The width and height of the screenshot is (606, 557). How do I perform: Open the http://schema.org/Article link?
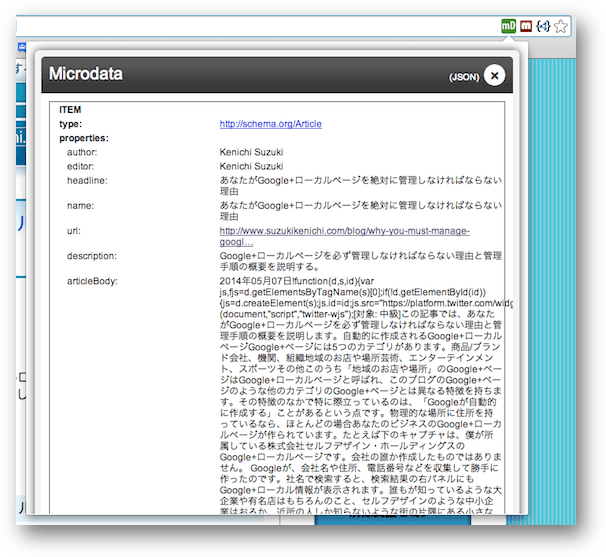pos(271,124)
